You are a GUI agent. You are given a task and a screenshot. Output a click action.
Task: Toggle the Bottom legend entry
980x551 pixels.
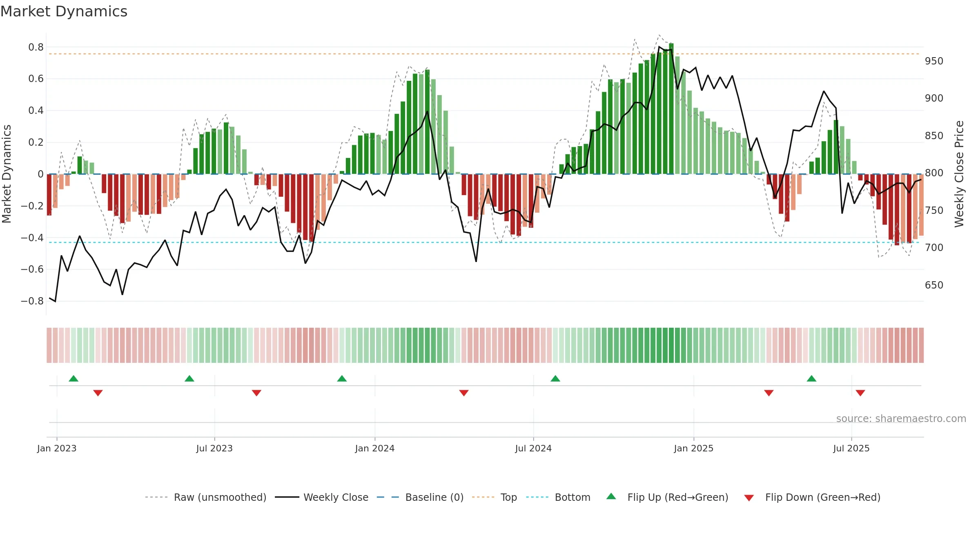(558, 497)
